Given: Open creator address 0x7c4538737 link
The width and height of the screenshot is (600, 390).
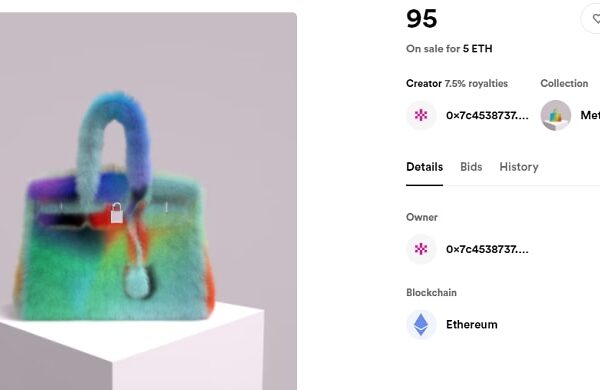Looking at the screenshot, I should pyautogui.click(x=487, y=115).
